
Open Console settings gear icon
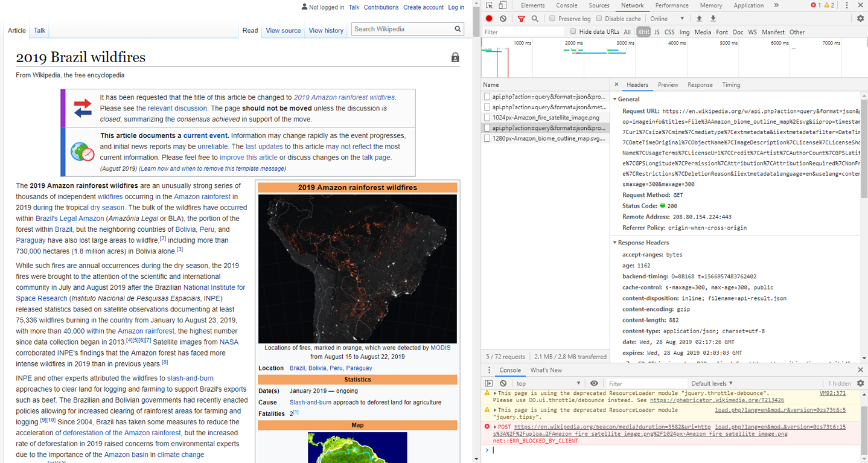tap(860, 383)
